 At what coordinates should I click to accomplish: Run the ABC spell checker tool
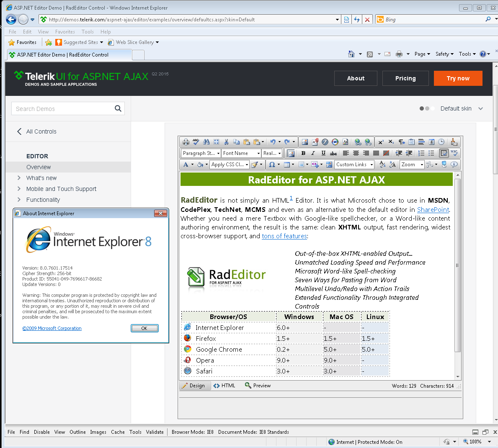click(x=196, y=142)
